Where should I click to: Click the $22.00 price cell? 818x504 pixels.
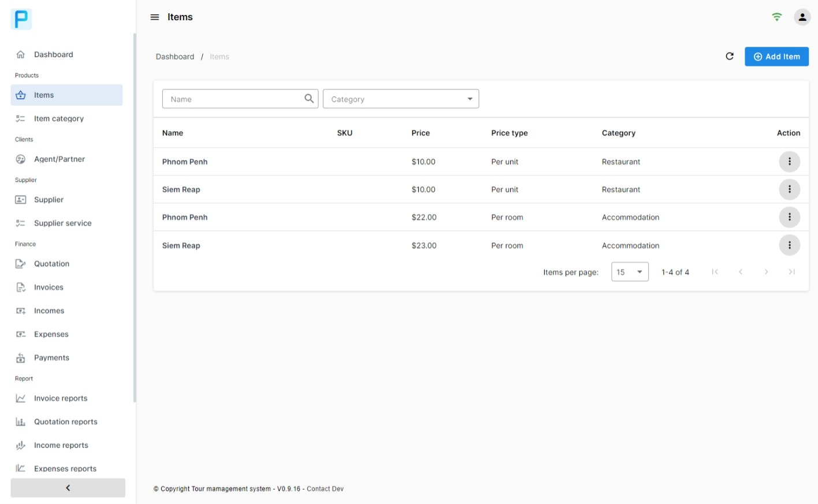(x=424, y=217)
